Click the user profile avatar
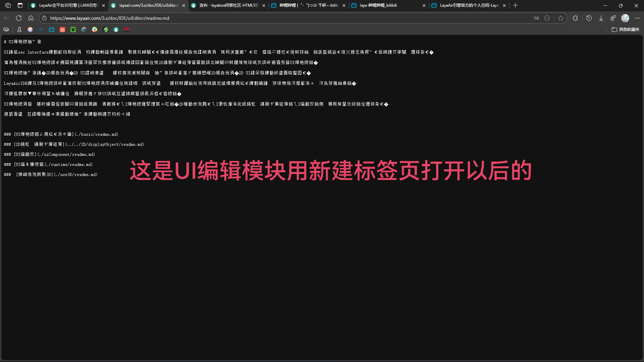 point(625,18)
